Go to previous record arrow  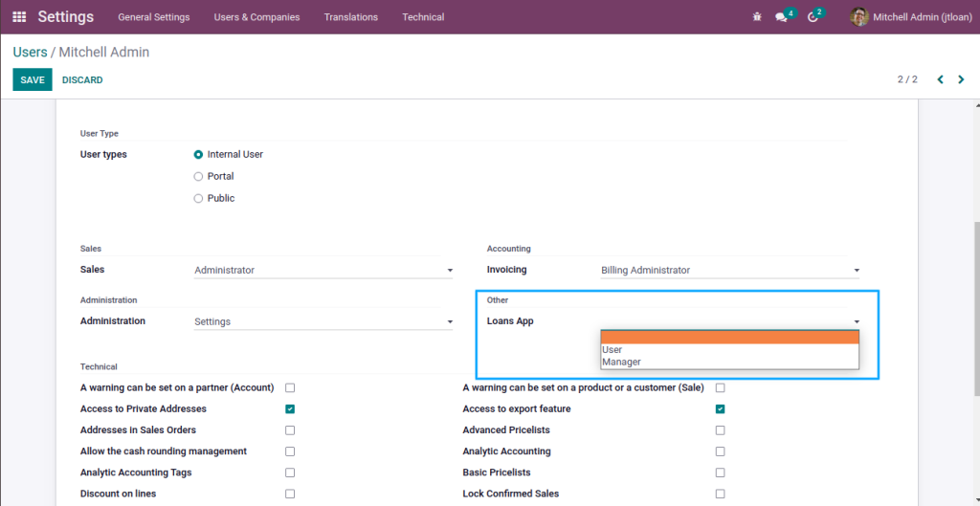point(940,79)
